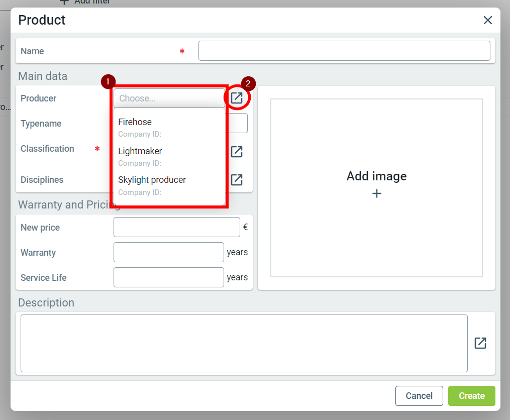The image size is (510, 420).
Task: Open the Disciplines selection dialog icon
Action: pyautogui.click(x=237, y=180)
